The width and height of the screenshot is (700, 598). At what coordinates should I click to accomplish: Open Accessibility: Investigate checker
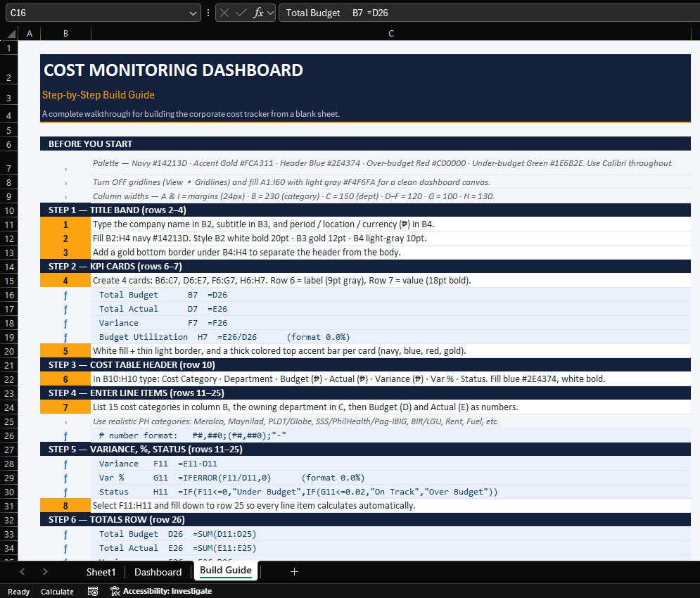[x=161, y=591]
